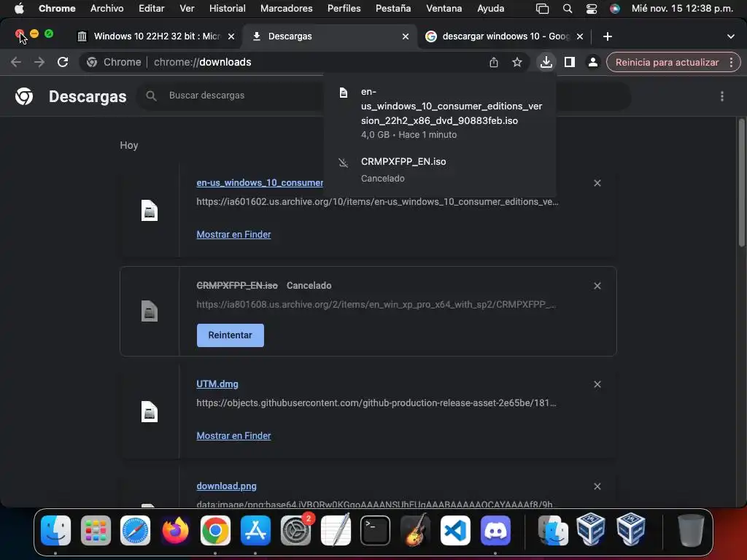Open the Apple menu
The height and width of the screenshot is (560, 747).
pyautogui.click(x=18, y=8)
